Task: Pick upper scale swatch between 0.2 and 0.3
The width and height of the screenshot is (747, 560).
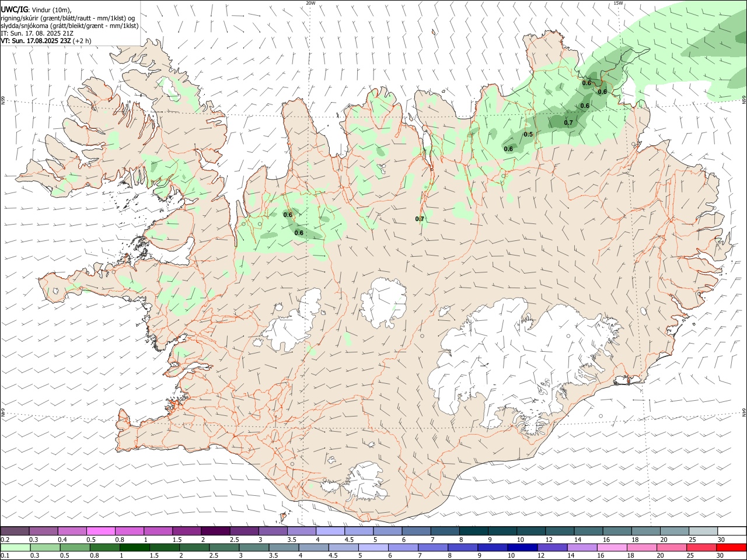Action: point(15,531)
